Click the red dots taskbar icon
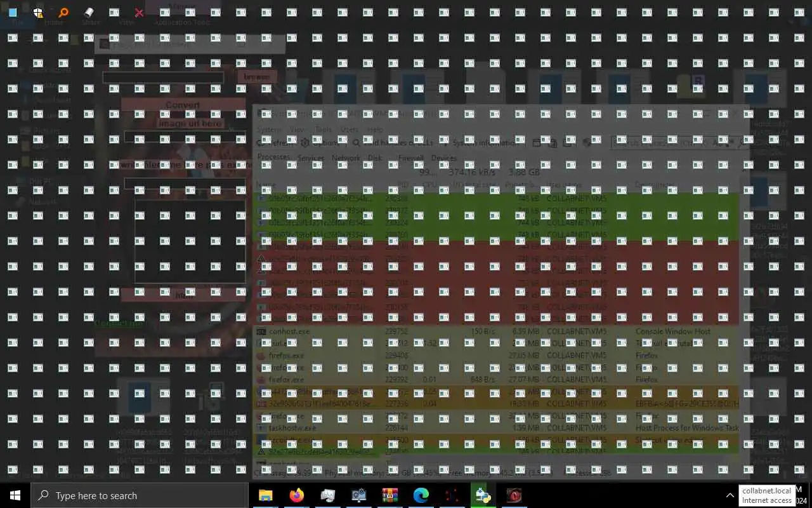Screen dimensions: 812x508 tap(452, 495)
